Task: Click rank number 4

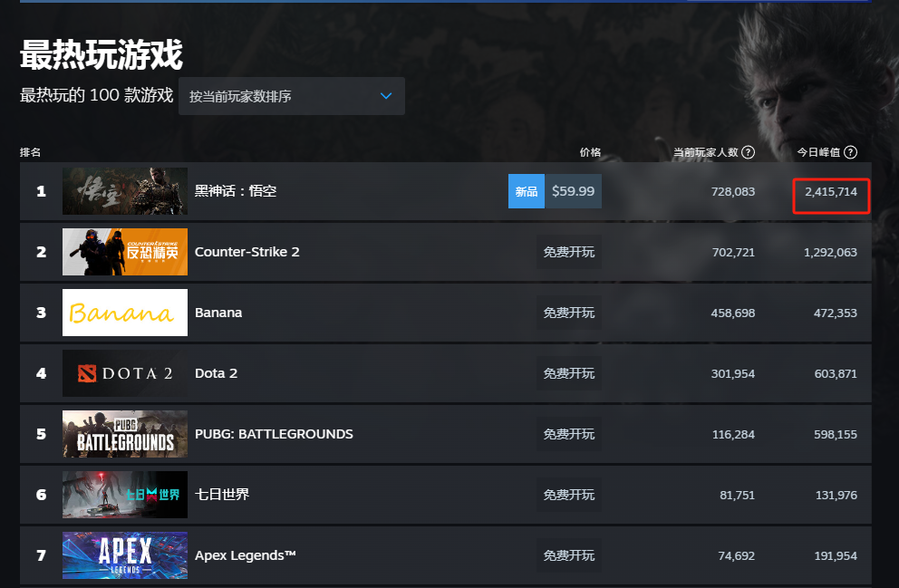Action: (42, 373)
